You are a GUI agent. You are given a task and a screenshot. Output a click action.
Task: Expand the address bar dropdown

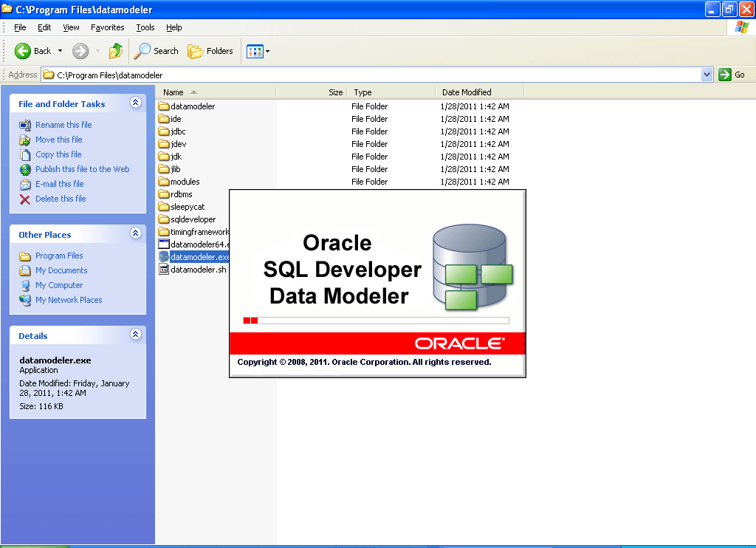pos(707,75)
